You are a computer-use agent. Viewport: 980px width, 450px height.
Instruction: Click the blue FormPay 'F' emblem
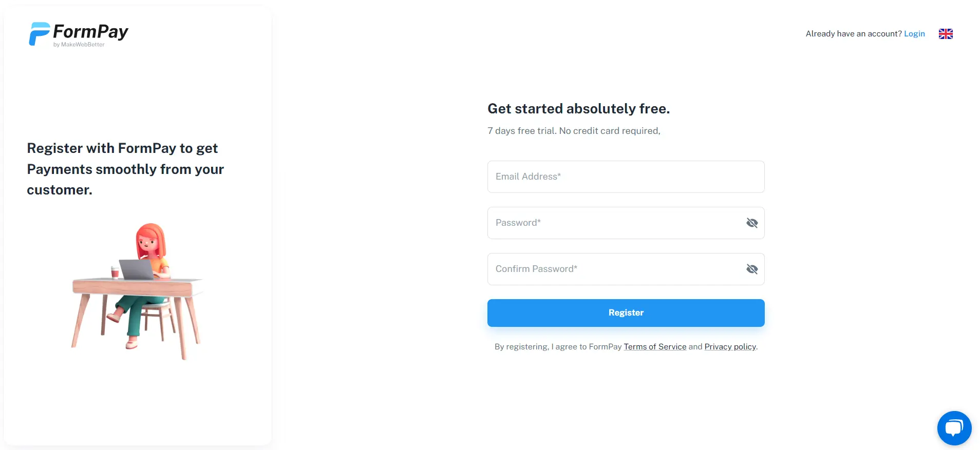coord(39,33)
